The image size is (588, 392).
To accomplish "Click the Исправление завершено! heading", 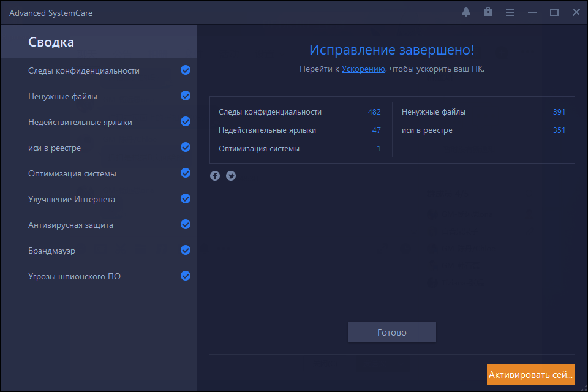I will coord(392,50).
